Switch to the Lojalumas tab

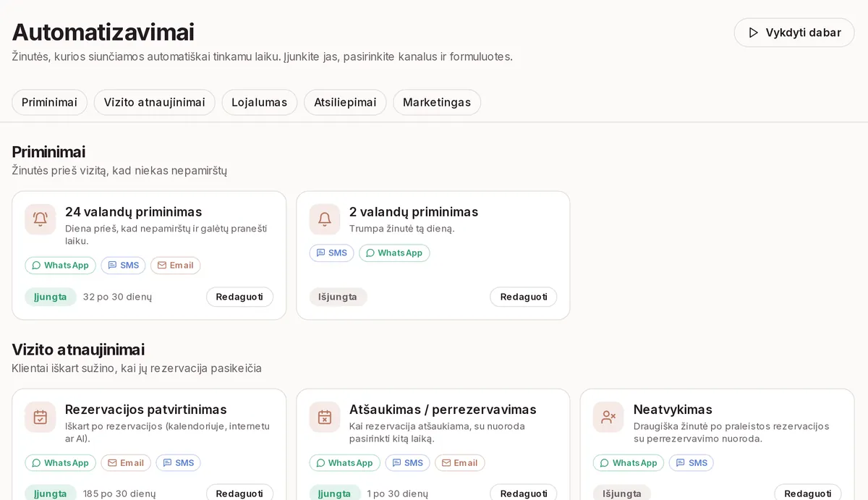coord(259,102)
